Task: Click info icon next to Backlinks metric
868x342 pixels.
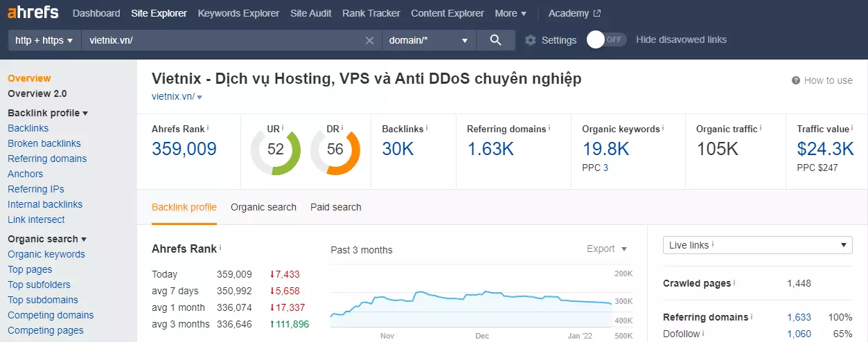Action: point(427,129)
